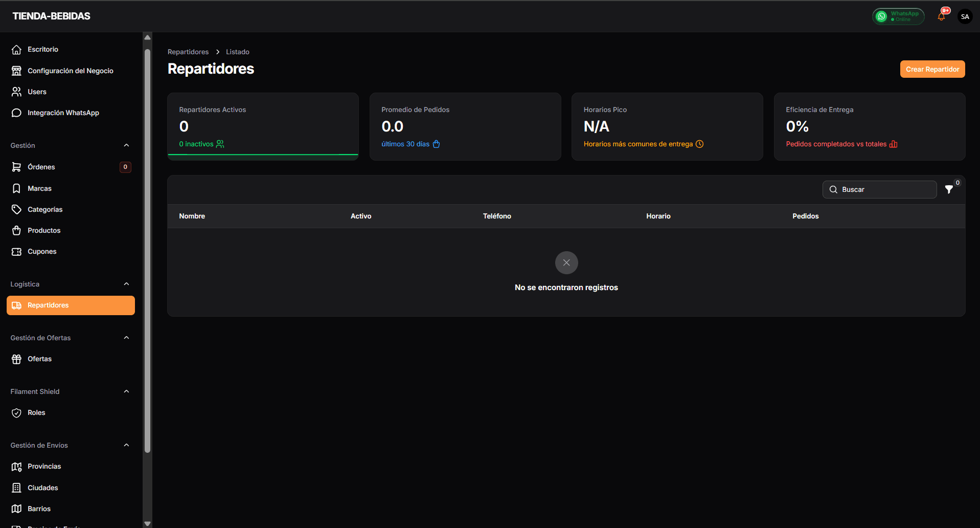Click the WhatsApp Online status badge
The width and height of the screenshot is (980, 528).
[x=898, y=16]
